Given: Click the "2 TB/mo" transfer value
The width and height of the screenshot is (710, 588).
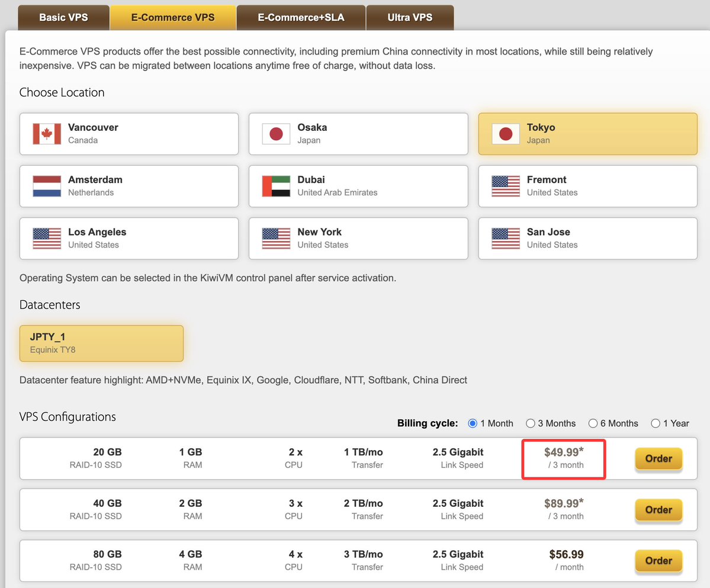Looking at the screenshot, I should tap(363, 503).
